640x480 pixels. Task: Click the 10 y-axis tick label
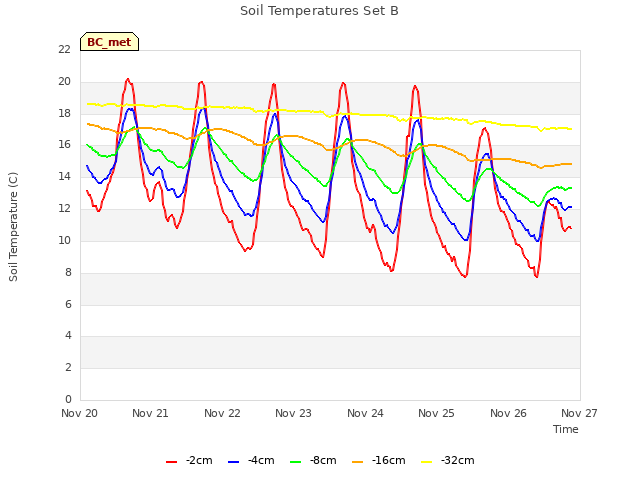pyautogui.click(x=64, y=240)
